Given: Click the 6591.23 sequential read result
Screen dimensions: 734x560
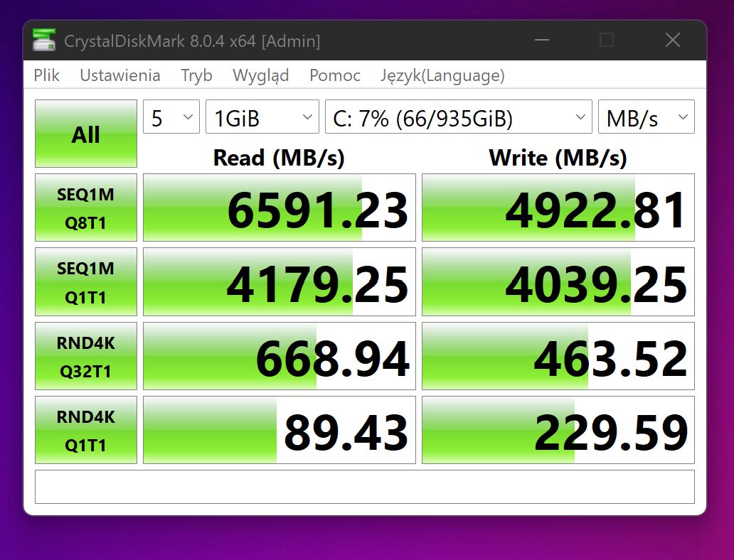Looking at the screenshot, I should (x=280, y=208).
